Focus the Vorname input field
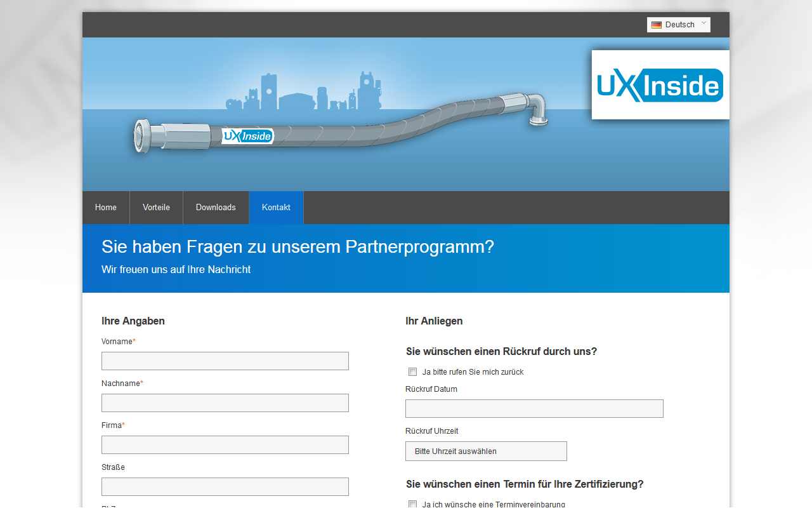812x508 pixels. pyautogui.click(x=225, y=361)
